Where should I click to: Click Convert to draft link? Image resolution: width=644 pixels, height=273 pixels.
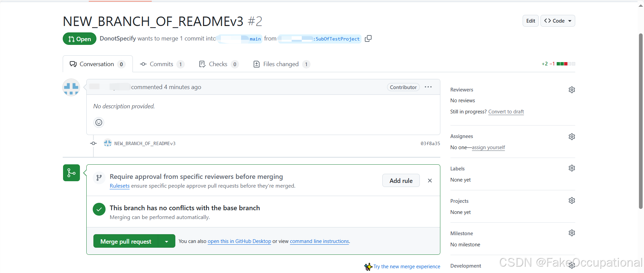506,112
